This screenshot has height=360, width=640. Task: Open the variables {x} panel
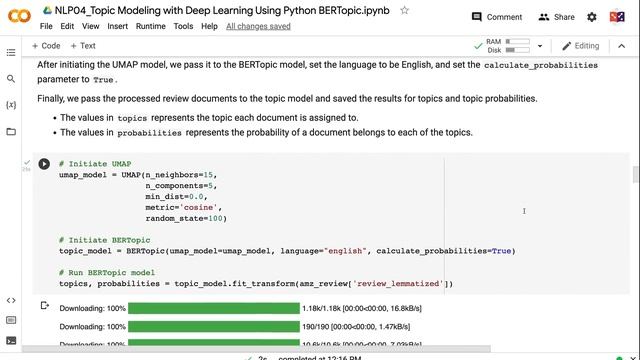tap(11, 105)
